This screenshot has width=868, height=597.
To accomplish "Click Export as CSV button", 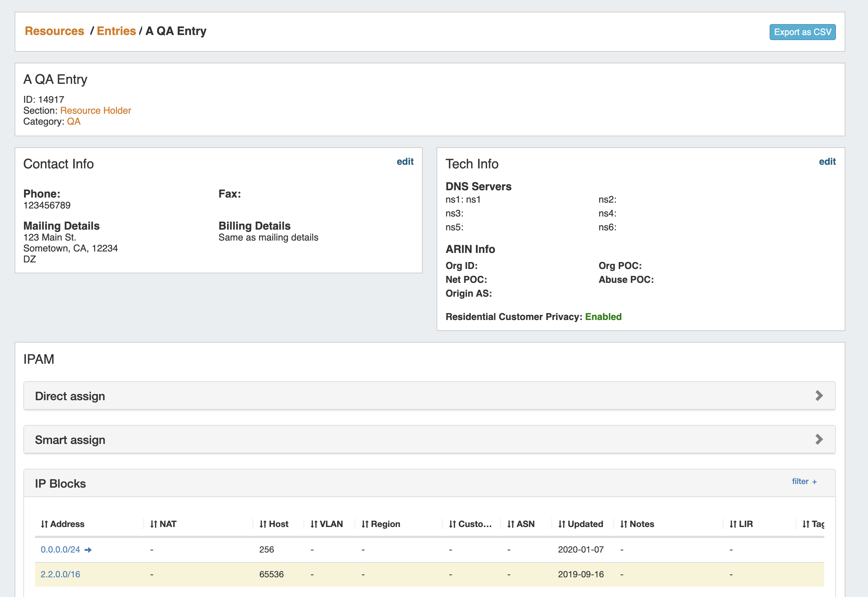I will [x=802, y=32].
